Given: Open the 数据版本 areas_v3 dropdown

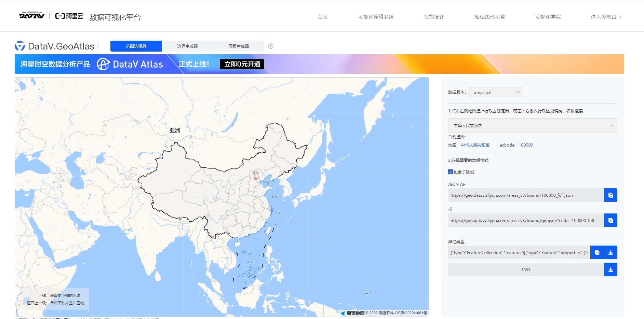Looking at the screenshot, I should (496, 92).
